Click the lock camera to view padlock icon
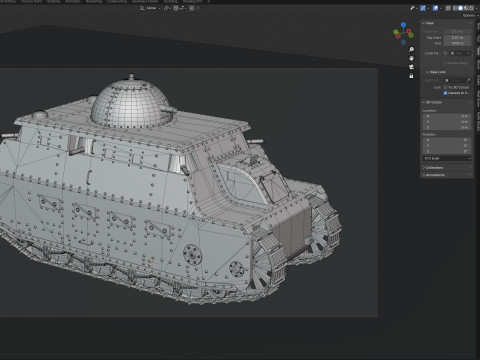The width and height of the screenshot is (480, 360). tap(411, 76)
